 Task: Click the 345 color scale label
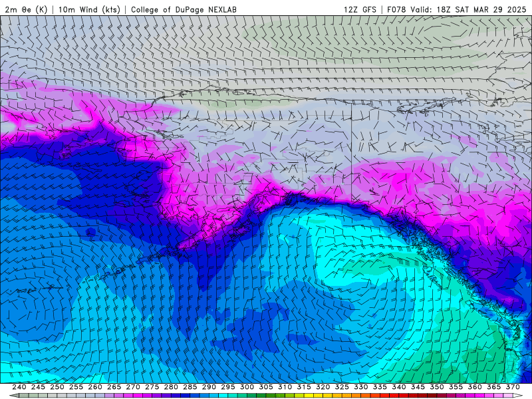click(418, 387)
